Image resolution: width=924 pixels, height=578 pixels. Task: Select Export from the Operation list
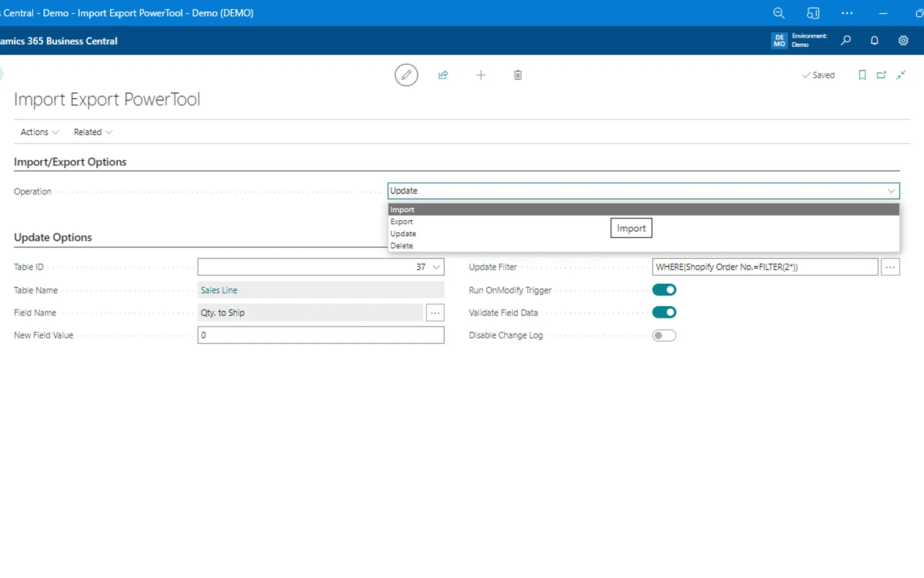click(x=643, y=221)
